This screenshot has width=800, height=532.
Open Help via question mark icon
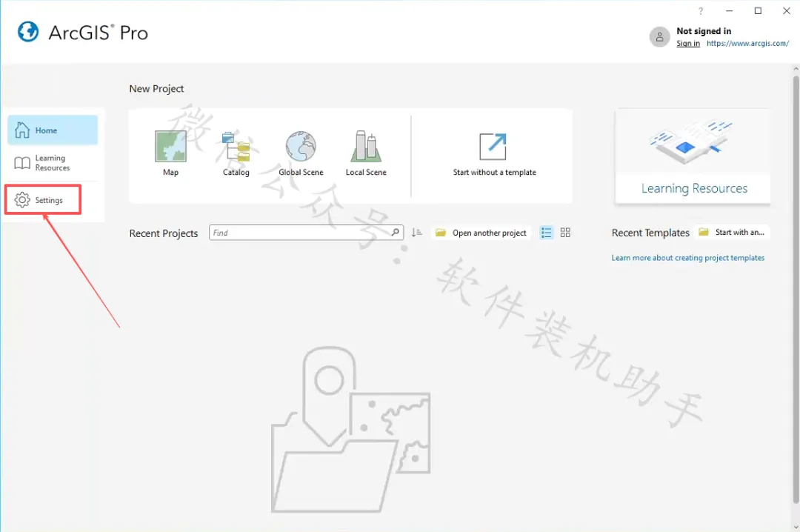(701, 10)
